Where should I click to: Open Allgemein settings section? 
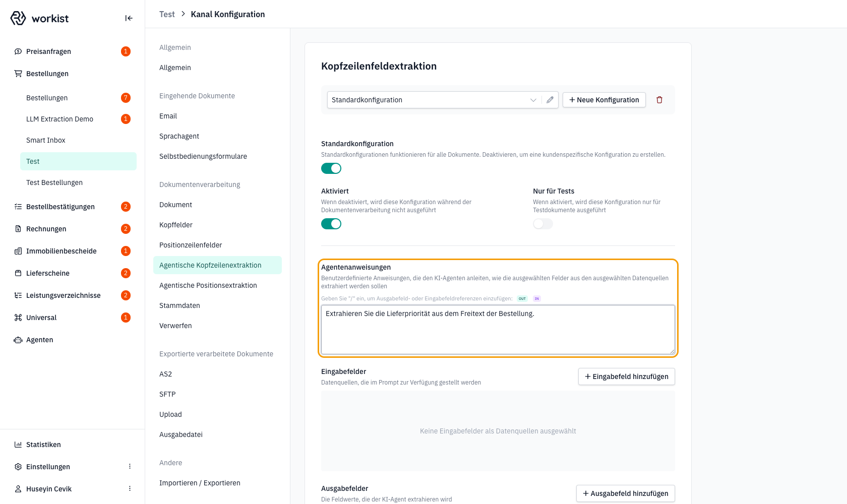[175, 68]
